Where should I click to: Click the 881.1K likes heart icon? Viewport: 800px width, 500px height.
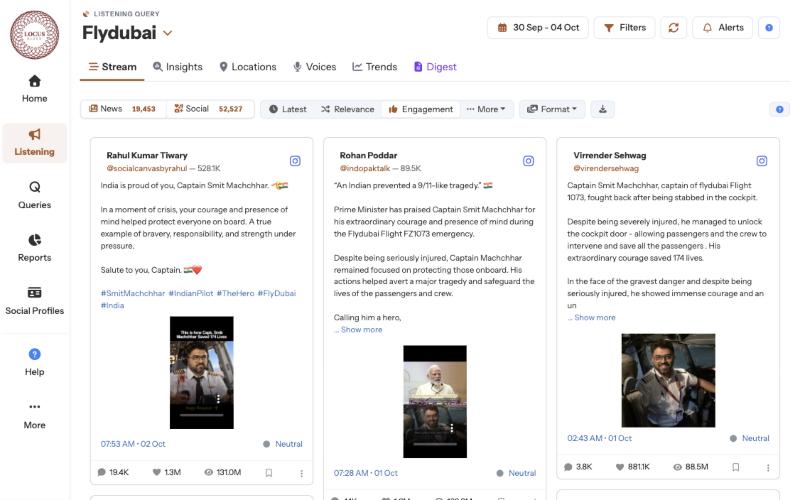(x=619, y=467)
